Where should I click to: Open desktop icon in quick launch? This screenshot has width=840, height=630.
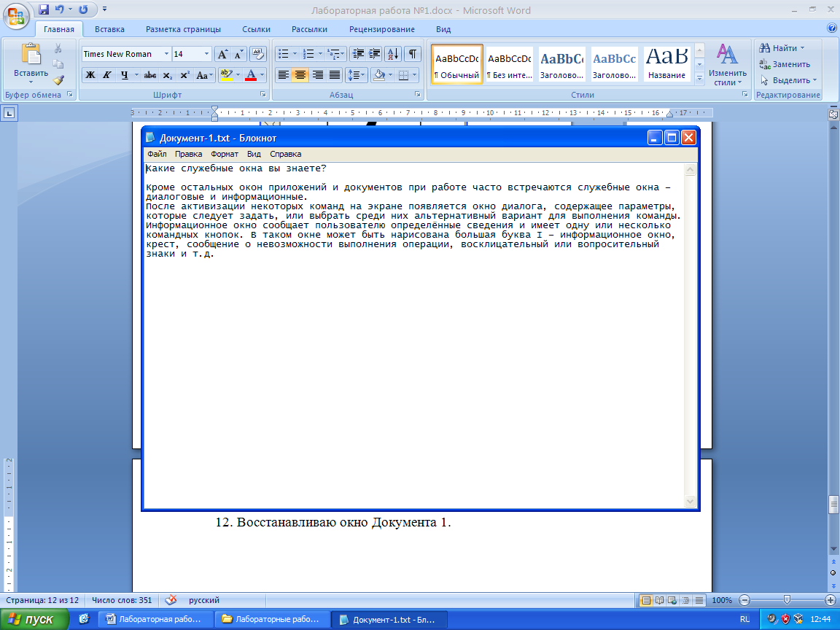pos(84,619)
